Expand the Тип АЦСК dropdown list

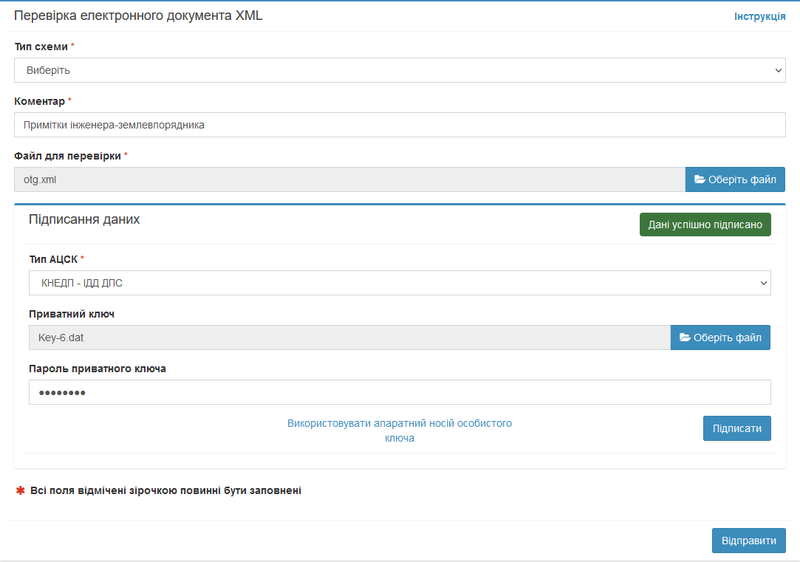(399, 283)
